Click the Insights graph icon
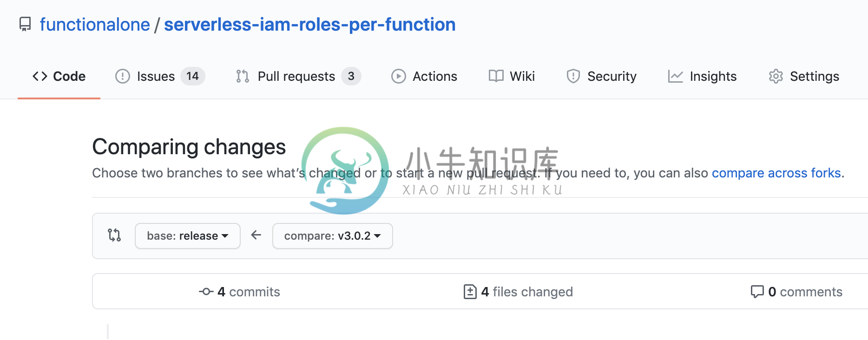This screenshot has width=868, height=340. 676,76
